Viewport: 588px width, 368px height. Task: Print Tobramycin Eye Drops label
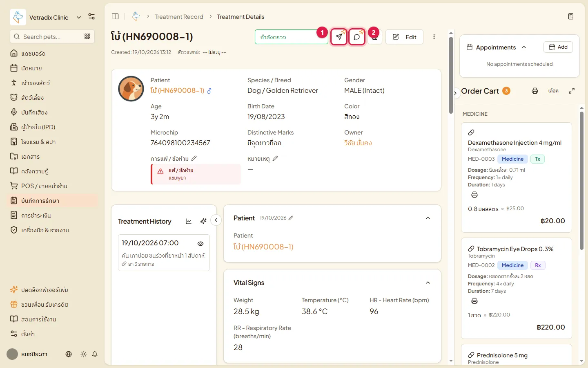pos(474,301)
